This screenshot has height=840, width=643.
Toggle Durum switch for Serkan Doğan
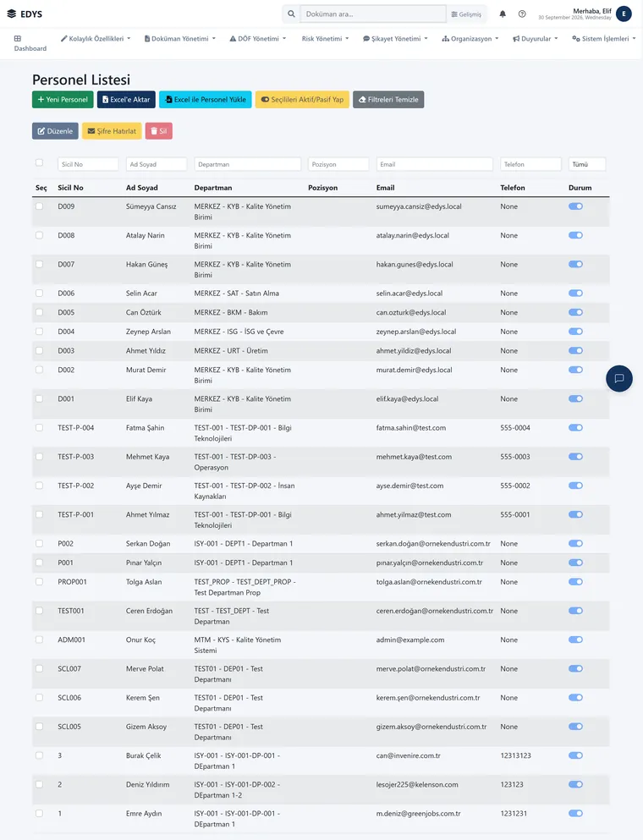click(x=575, y=543)
